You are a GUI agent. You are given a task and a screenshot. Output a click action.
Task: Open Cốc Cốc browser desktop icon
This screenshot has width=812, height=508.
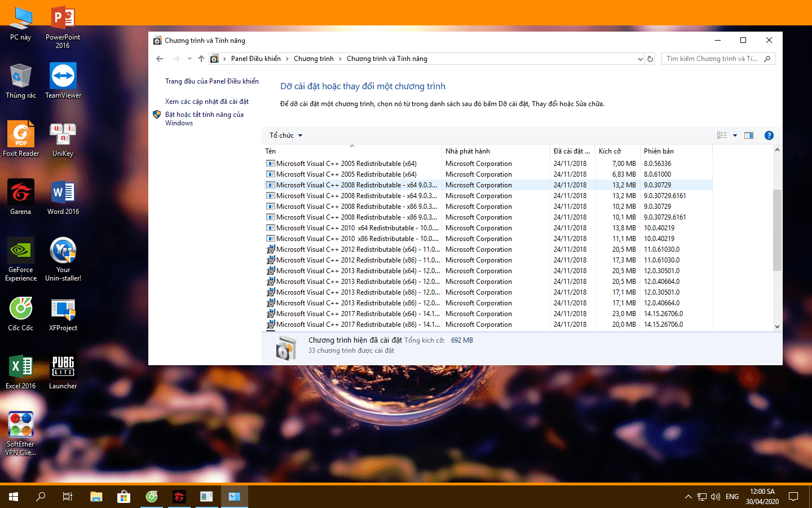[21, 313]
